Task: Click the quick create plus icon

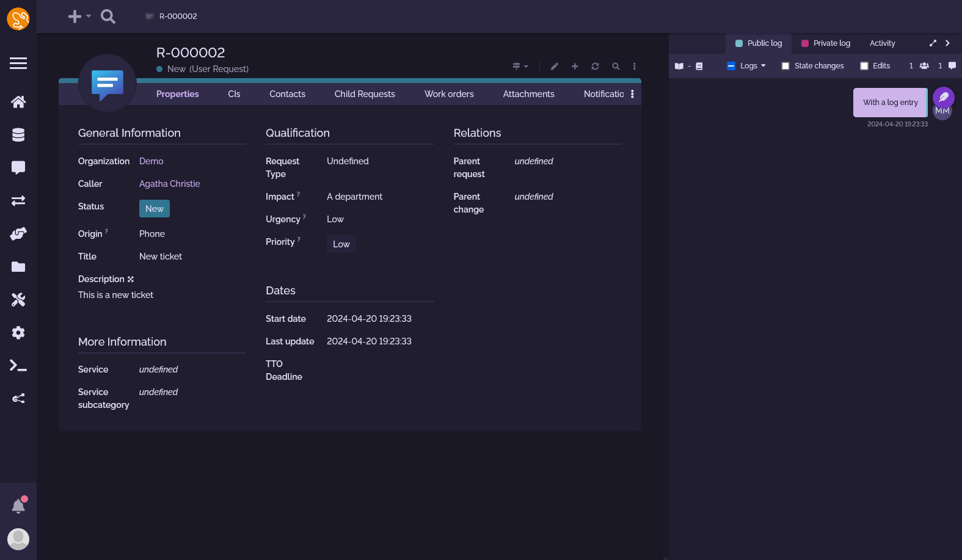Action: (75, 16)
